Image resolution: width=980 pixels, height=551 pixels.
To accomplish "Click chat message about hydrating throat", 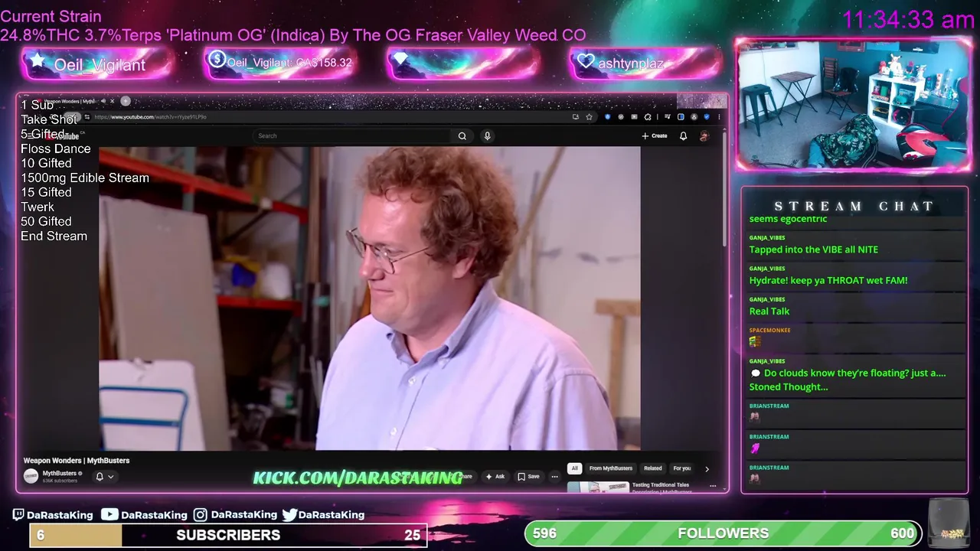I will coord(828,281).
